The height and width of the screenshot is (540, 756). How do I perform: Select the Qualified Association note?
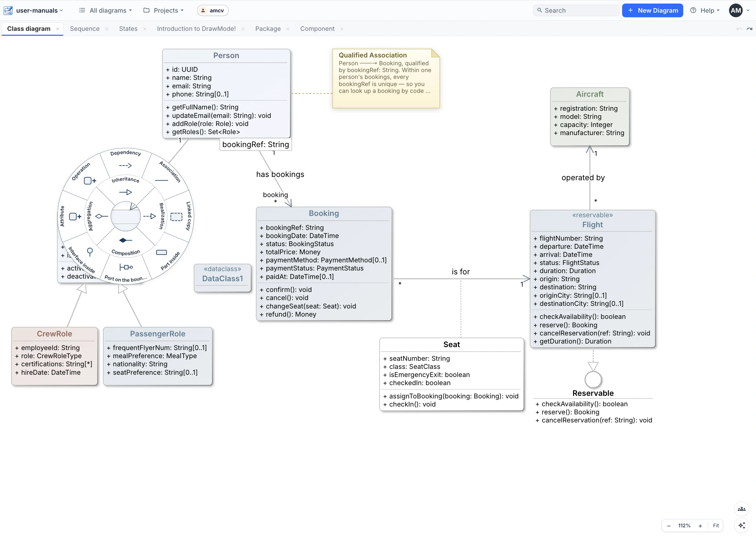pos(386,79)
